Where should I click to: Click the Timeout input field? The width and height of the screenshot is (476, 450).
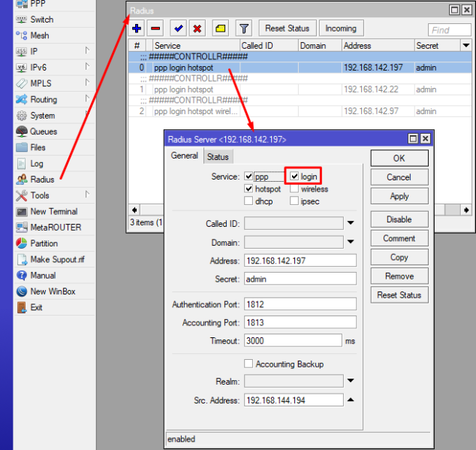pyautogui.click(x=293, y=340)
